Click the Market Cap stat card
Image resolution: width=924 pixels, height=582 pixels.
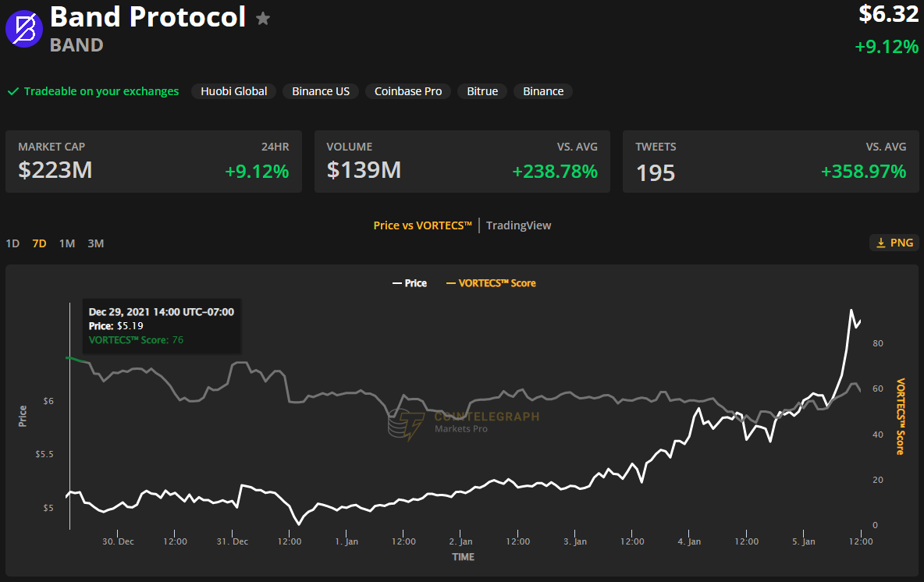pos(153,161)
